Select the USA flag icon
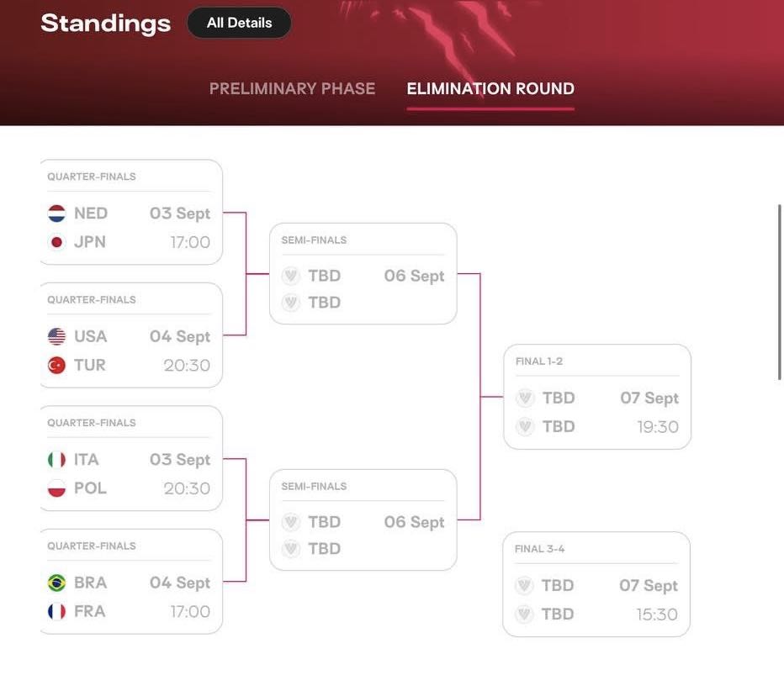This screenshot has height=675, width=784. [x=56, y=336]
